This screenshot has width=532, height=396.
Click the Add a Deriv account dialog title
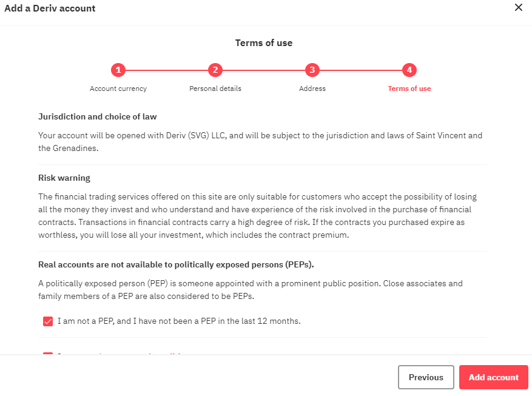[x=50, y=8]
